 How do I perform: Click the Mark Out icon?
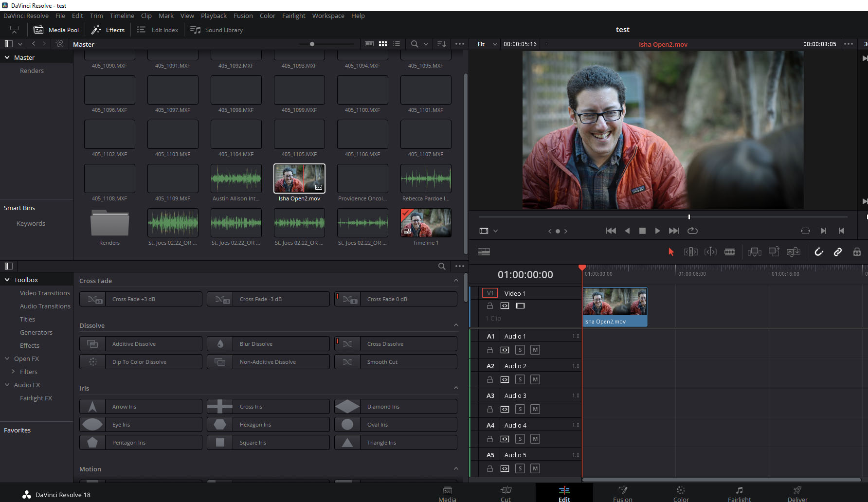click(x=842, y=231)
